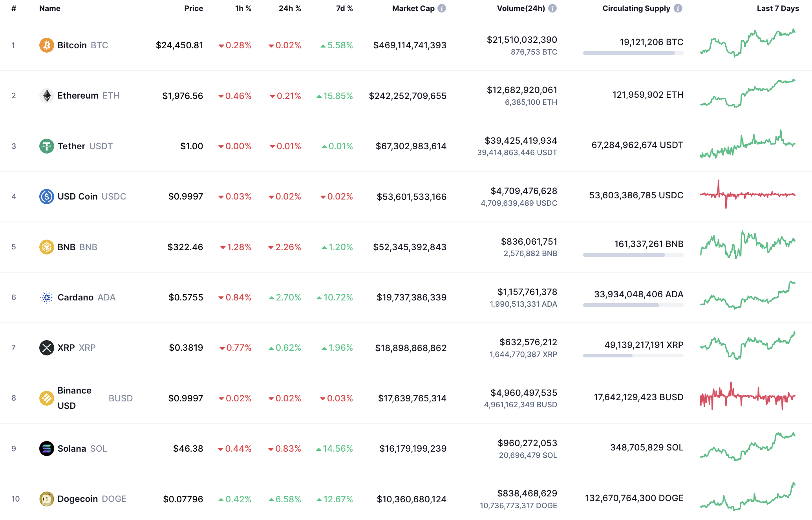This screenshot has width=812, height=520.
Task: Sort by the 24h % column header
Action: click(x=289, y=8)
